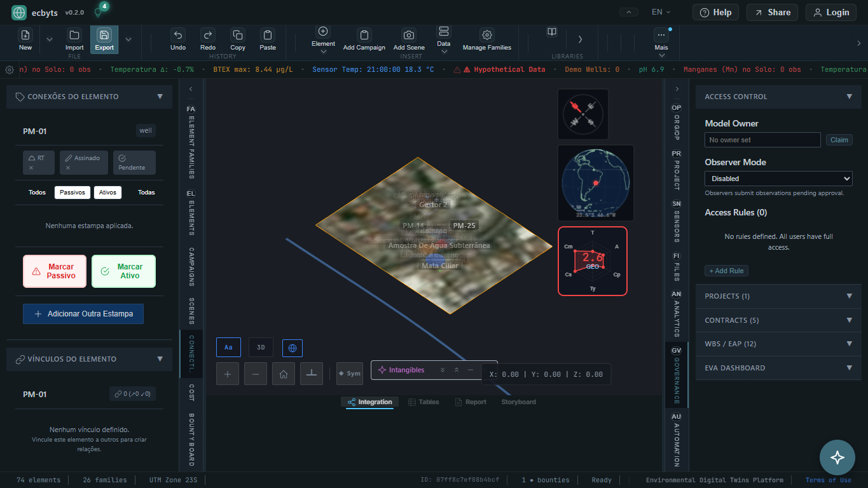Click the Redo icon
868x488 pixels.
[x=207, y=36]
